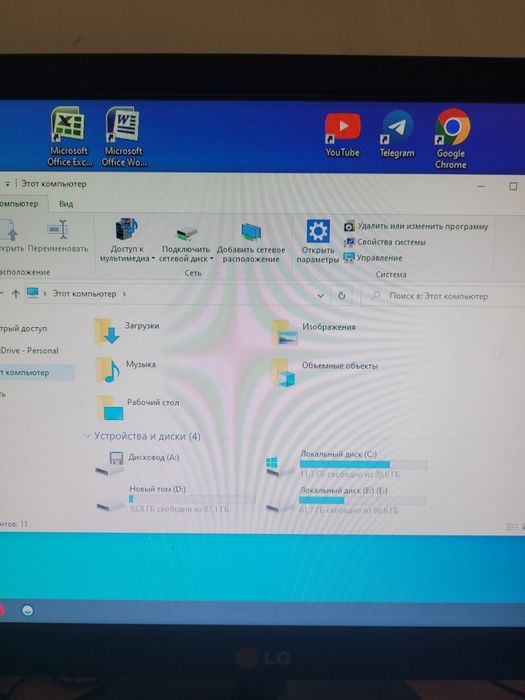Click C: drive usage bar
525x700 pixels.
(x=363, y=464)
